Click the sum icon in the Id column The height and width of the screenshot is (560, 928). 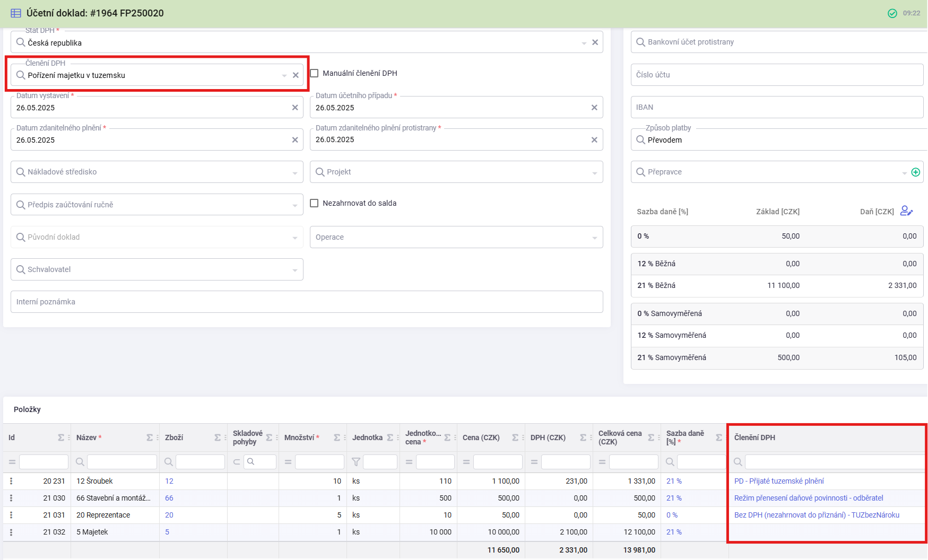pyautogui.click(x=61, y=437)
